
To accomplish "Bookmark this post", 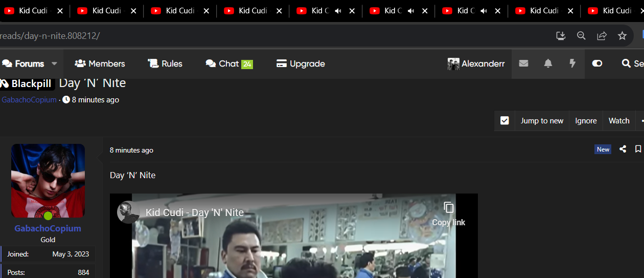I will point(638,149).
